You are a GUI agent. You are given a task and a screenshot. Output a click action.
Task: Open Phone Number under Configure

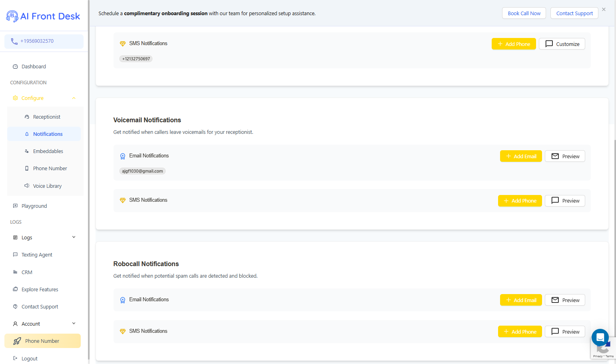point(44,168)
